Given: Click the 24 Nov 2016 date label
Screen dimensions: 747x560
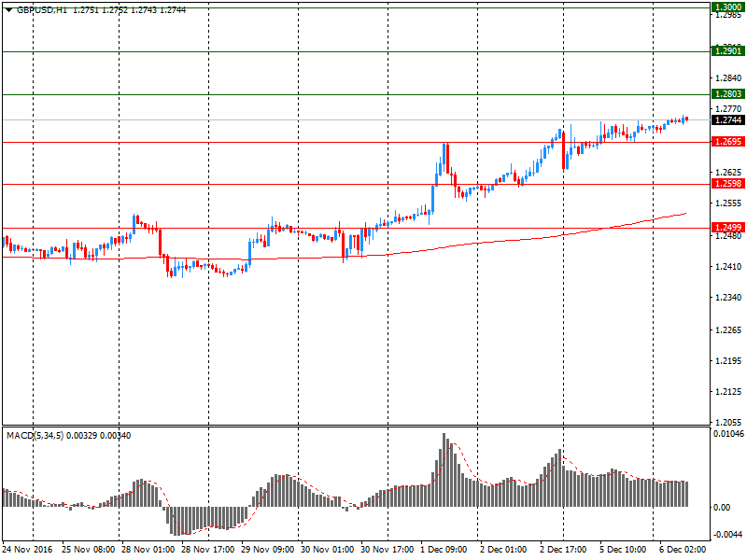Looking at the screenshot, I should click(28, 550).
